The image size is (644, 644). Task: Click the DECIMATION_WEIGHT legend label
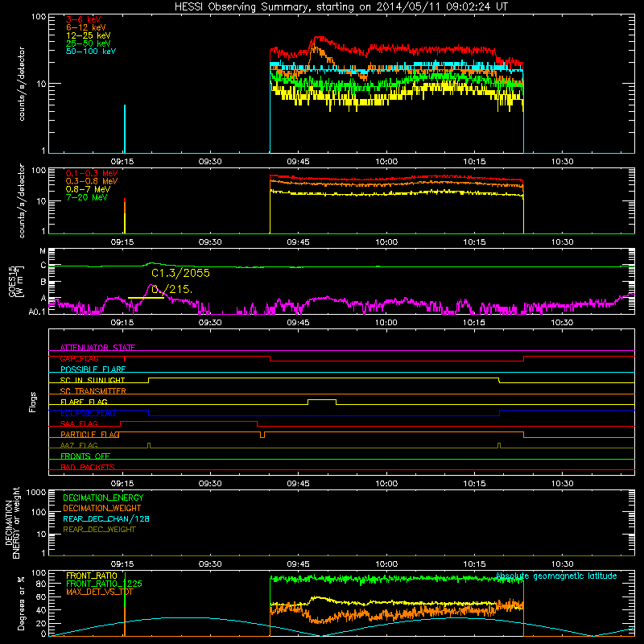pyautogui.click(x=102, y=508)
